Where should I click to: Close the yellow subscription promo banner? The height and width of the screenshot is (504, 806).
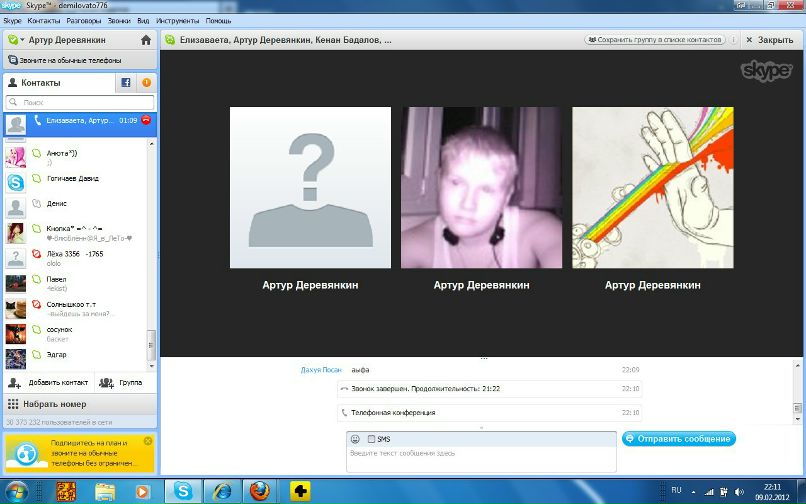(148, 441)
